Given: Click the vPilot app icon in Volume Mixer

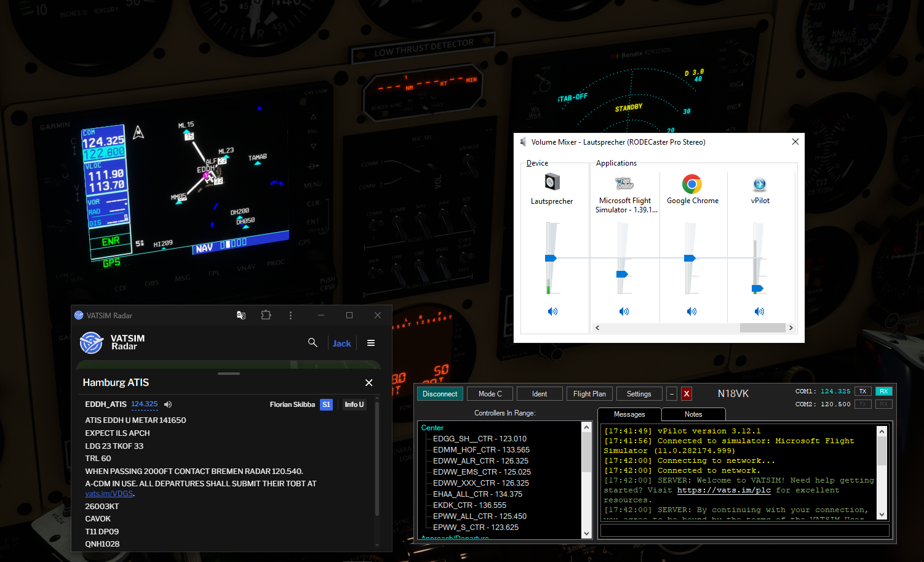Looking at the screenshot, I should [760, 184].
